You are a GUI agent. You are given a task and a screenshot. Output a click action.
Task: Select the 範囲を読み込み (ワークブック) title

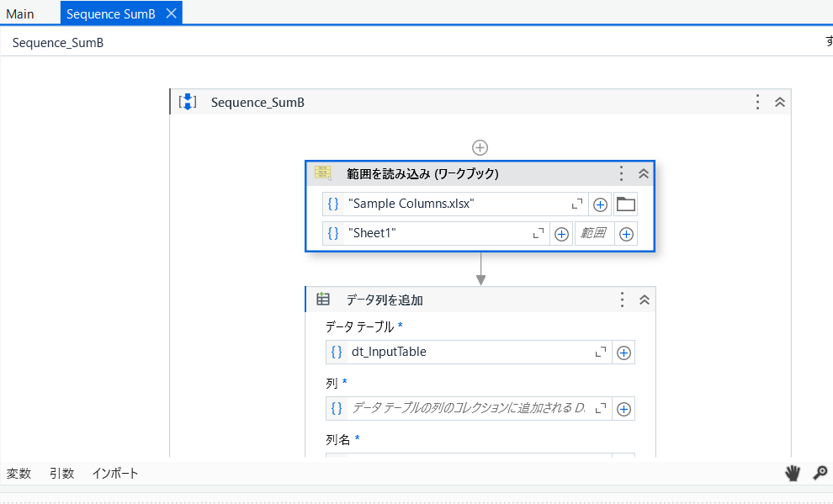pyautogui.click(x=422, y=173)
